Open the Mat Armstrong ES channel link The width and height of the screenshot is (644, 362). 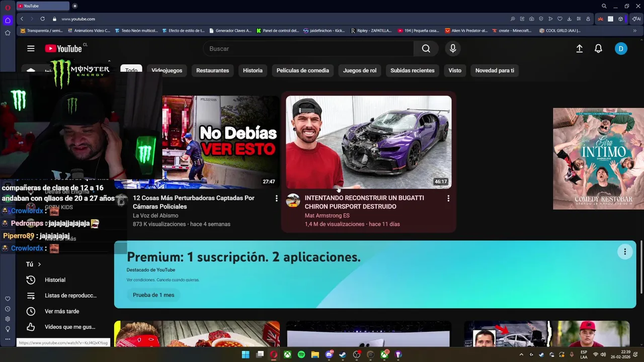click(327, 216)
